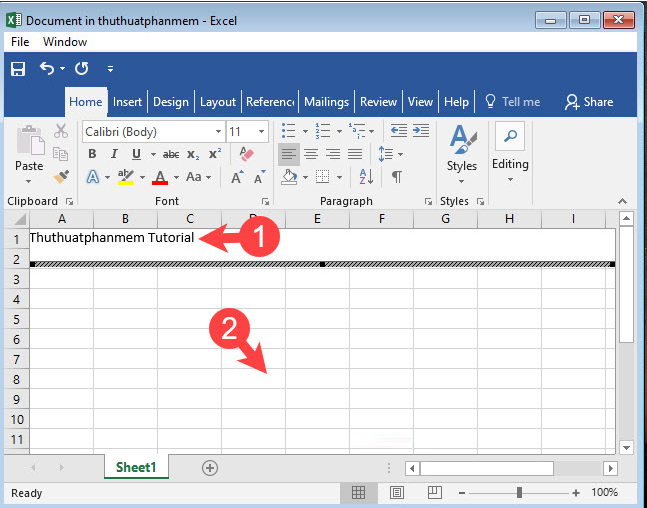Viewport: 647px width, 508px height.
Task: Toggle Align Left paragraph alignment
Action: click(289, 154)
